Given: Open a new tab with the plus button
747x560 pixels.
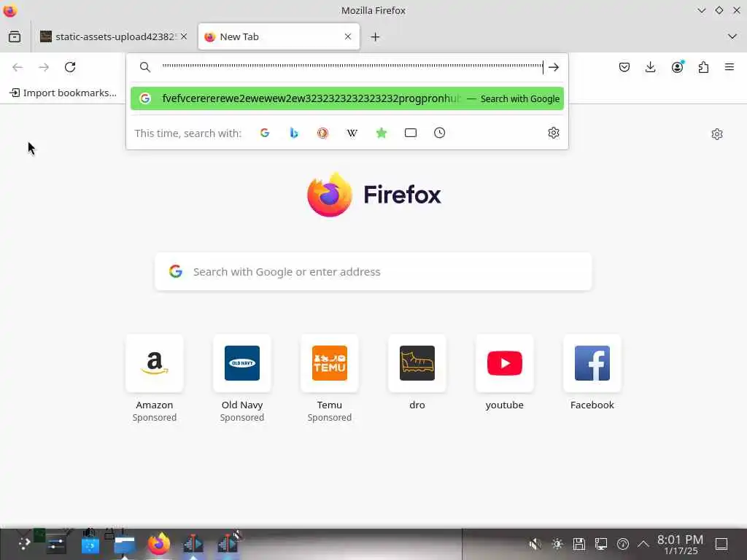Looking at the screenshot, I should [x=376, y=36].
